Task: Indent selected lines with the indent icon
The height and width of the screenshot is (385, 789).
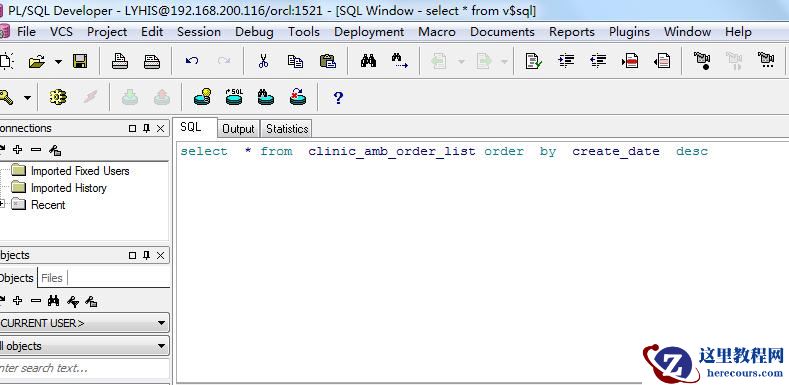Action: coord(566,61)
